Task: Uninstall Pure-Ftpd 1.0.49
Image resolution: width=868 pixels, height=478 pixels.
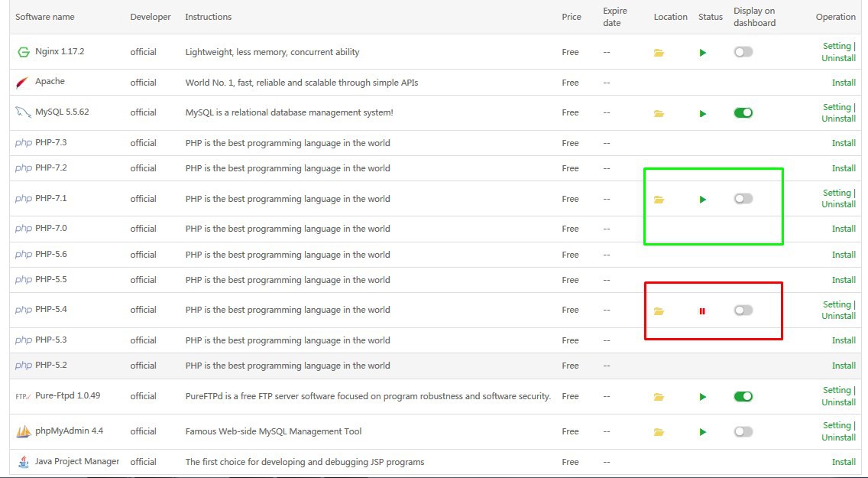Action: (x=839, y=403)
